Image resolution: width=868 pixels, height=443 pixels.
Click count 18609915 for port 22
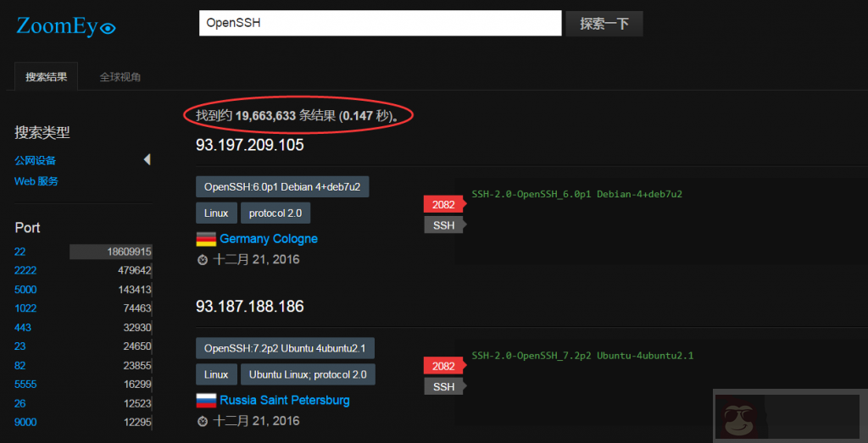point(130,252)
